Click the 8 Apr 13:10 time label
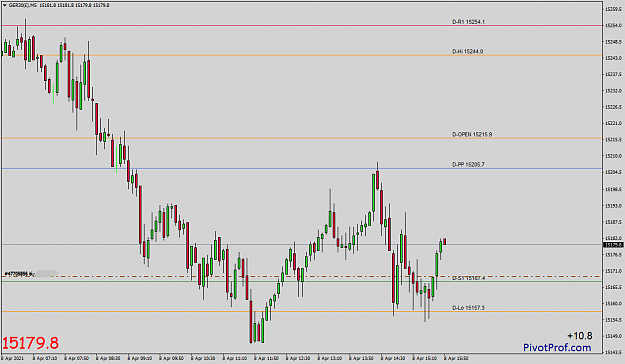Viewport: 625px width, 364px height. click(x=330, y=358)
